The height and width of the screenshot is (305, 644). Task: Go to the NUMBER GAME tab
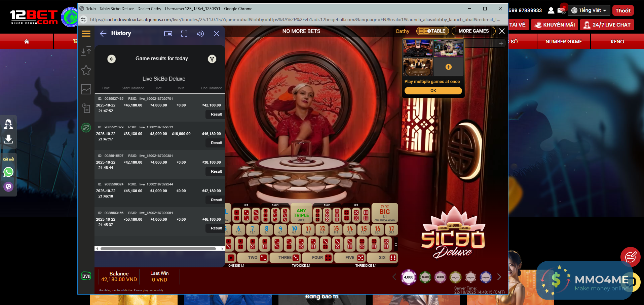[x=564, y=42]
